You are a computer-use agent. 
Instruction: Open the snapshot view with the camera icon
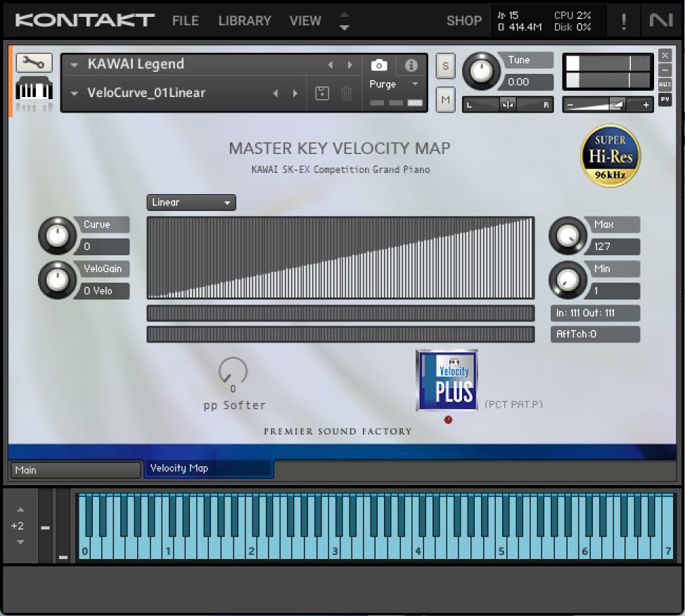(379, 65)
